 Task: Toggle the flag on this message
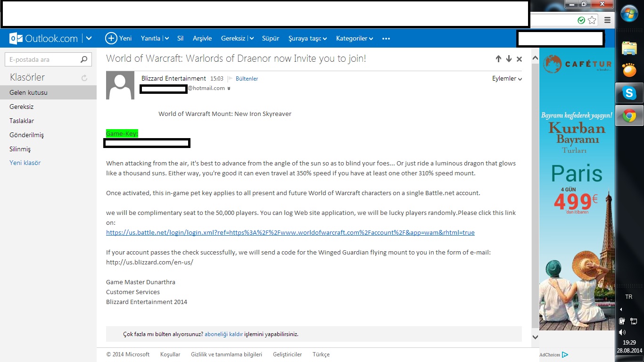[x=230, y=79]
